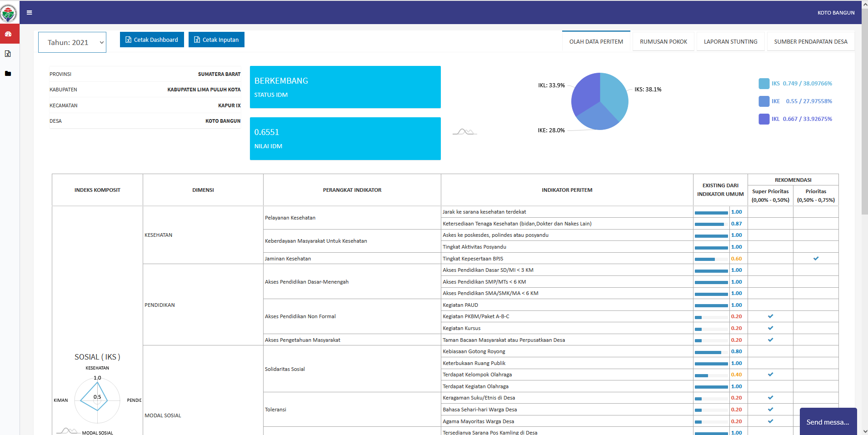Screen dimensions: 868x435
Task: Click the INDIKATOR PERITEM column header
Action: (567, 190)
